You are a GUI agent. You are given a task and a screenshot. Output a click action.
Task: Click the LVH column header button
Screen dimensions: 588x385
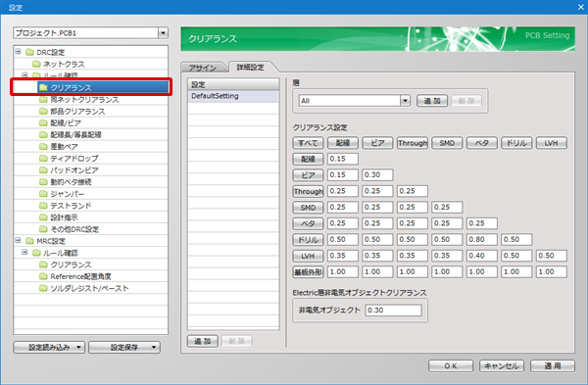pyautogui.click(x=551, y=143)
